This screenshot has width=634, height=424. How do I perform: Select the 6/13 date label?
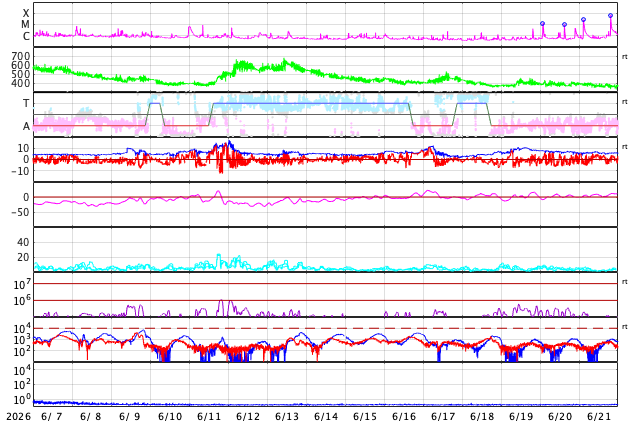(287, 416)
